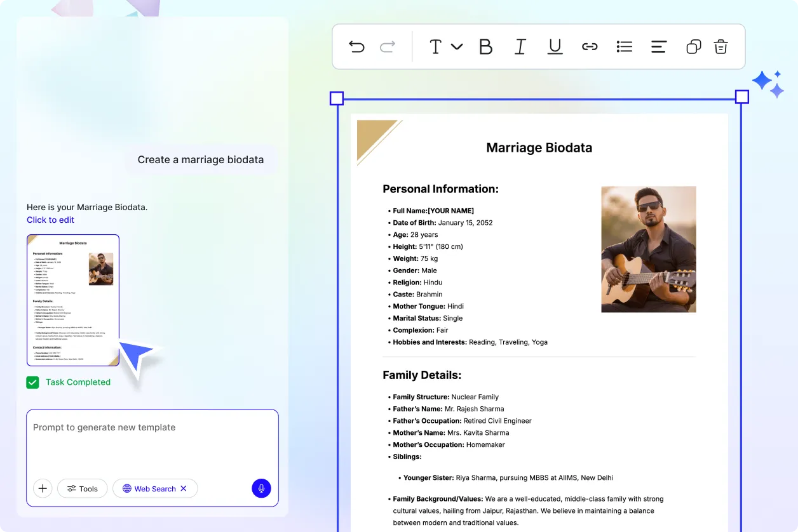Image resolution: width=798 pixels, height=532 pixels.
Task: Click the AI sparkle icon beside document
Action: click(x=768, y=84)
